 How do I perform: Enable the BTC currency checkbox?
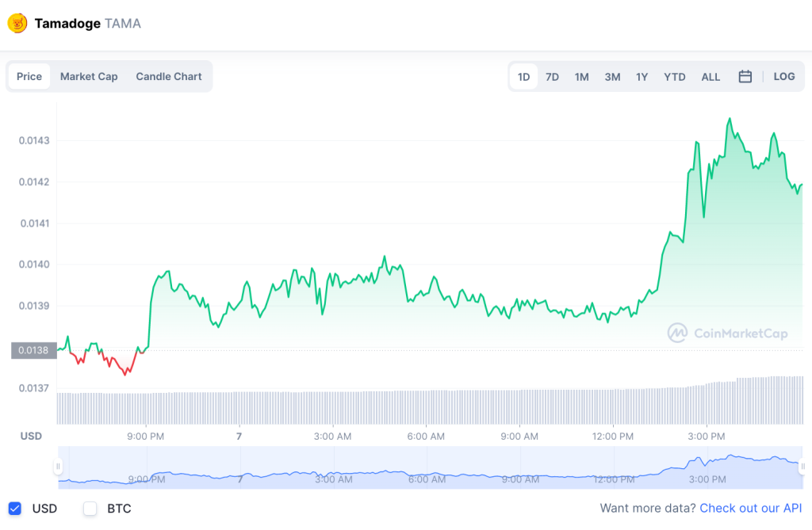(x=90, y=509)
